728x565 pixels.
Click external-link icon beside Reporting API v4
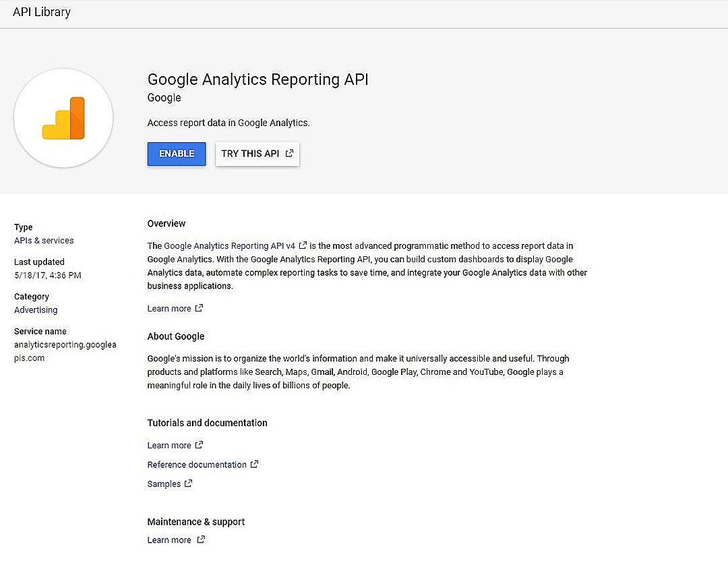tap(303, 246)
